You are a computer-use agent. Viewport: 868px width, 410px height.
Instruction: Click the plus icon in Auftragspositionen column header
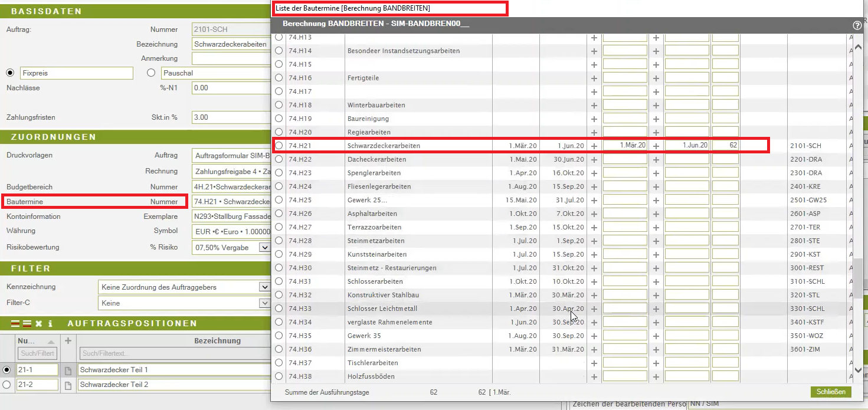click(x=68, y=340)
